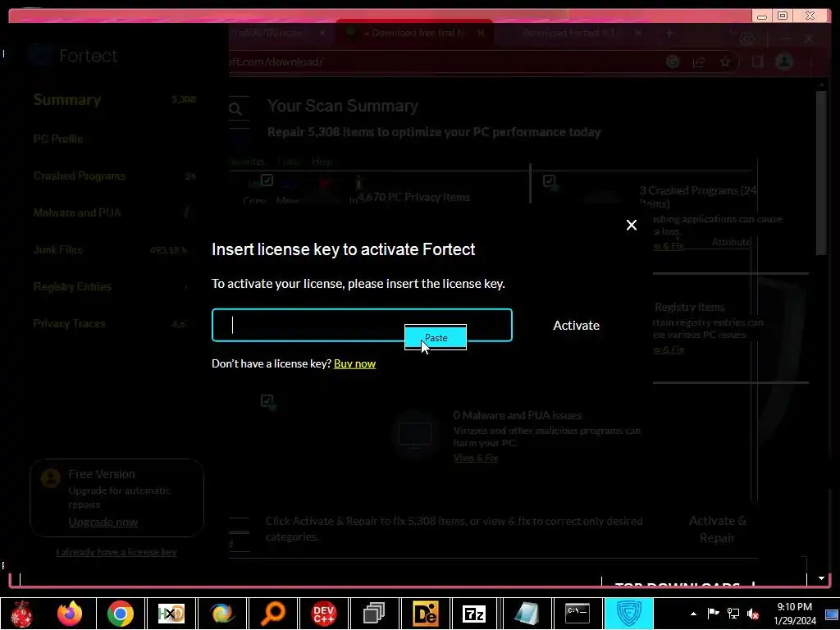Click the Activate & Repair button
The width and height of the screenshot is (840, 630).
pyautogui.click(x=717, y=529)
